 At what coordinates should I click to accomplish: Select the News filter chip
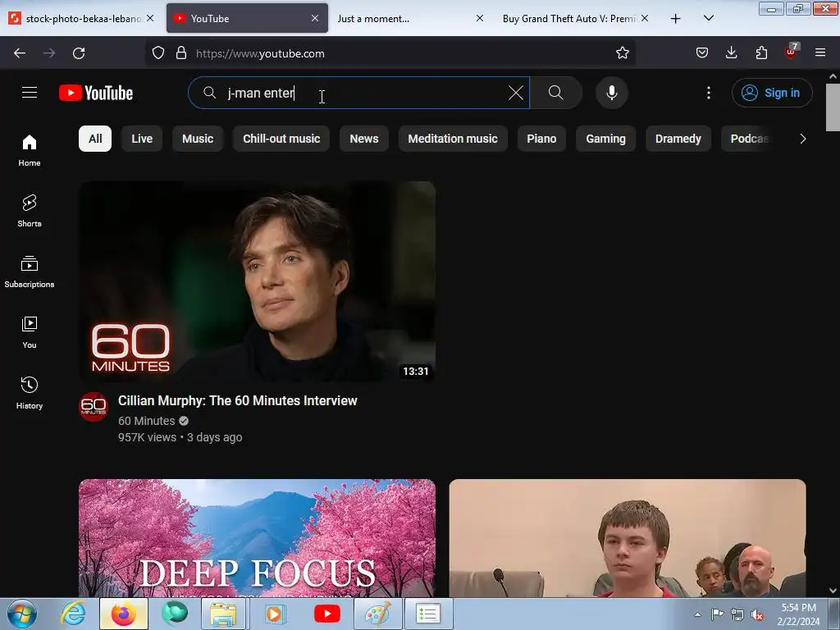[363, 139]
